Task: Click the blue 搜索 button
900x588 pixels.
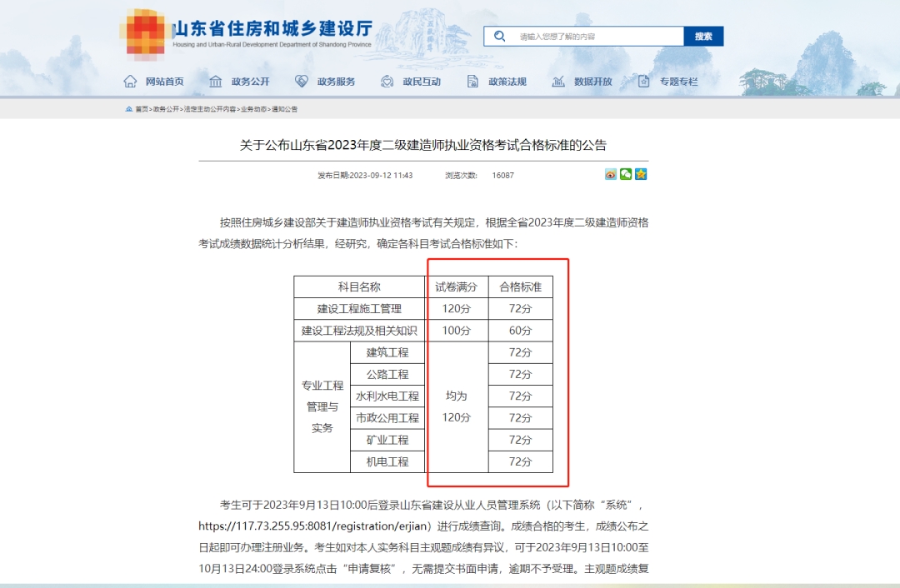Action: [703, 36]
